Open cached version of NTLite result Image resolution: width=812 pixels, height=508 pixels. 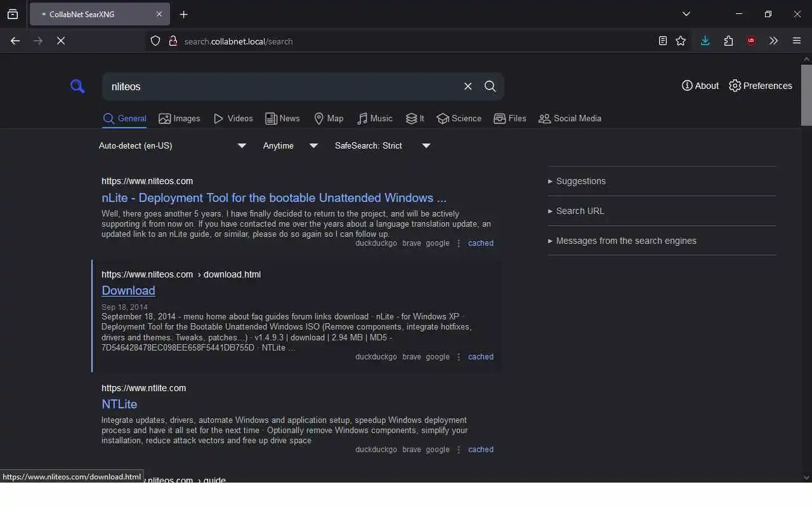[x=481, y=450]
